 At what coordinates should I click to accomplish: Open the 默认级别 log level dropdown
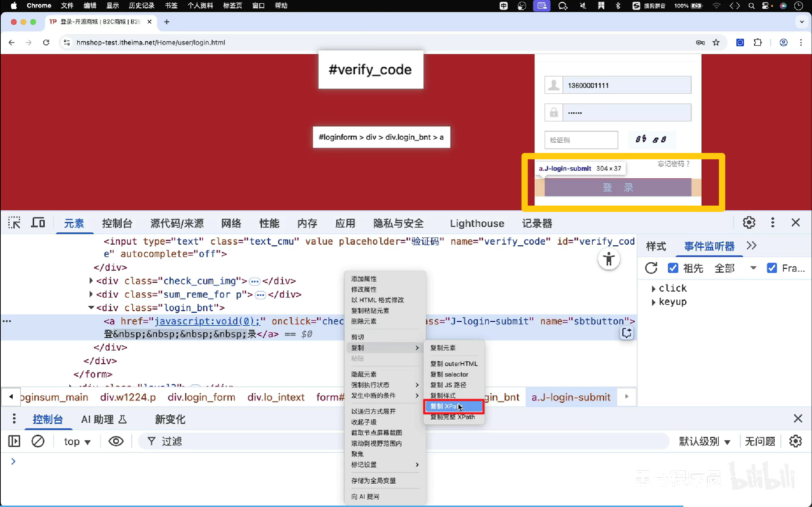coord(705,441)
